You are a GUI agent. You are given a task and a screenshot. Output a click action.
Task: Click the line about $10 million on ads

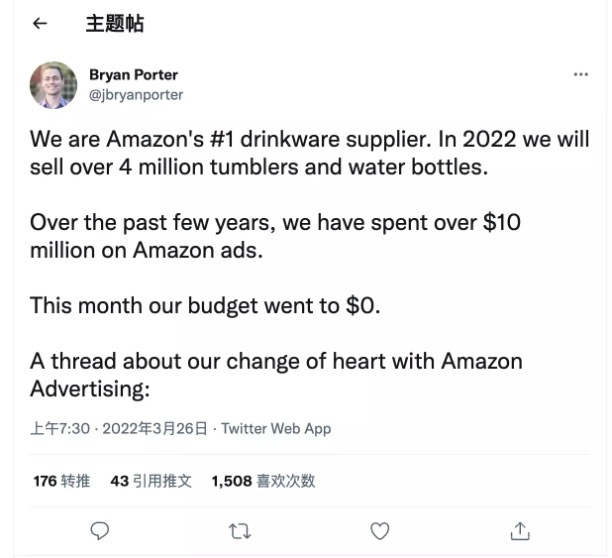275,235
